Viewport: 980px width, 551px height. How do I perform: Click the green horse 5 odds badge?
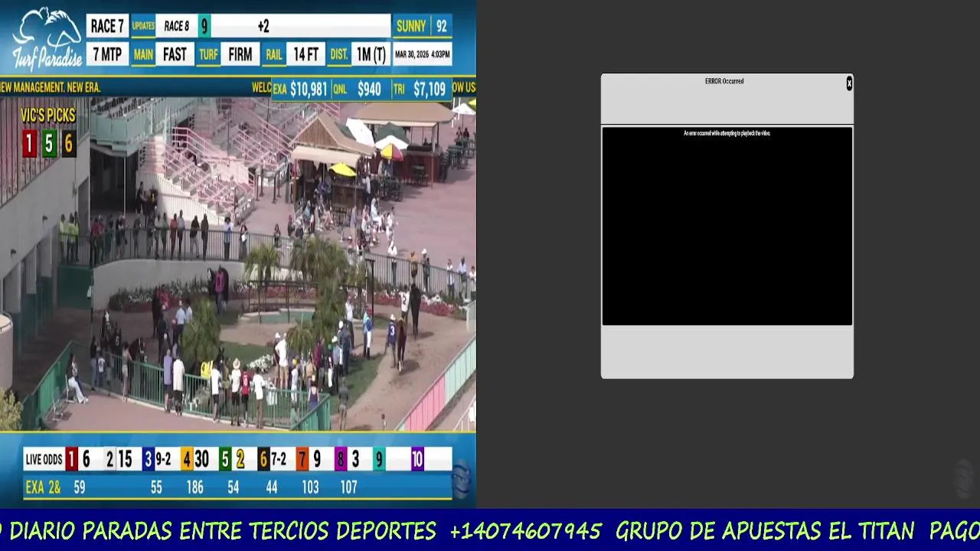(x=224, y=459)
